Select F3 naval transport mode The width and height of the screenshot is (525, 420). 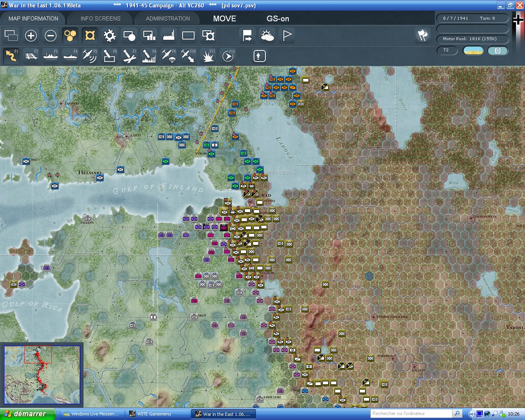50,56
